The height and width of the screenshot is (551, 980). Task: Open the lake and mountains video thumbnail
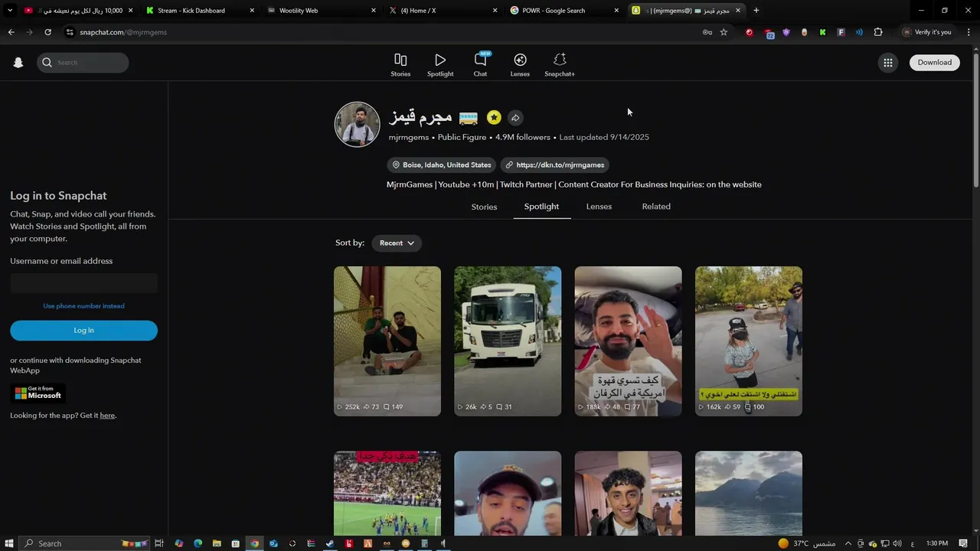(x=749, y=494)
